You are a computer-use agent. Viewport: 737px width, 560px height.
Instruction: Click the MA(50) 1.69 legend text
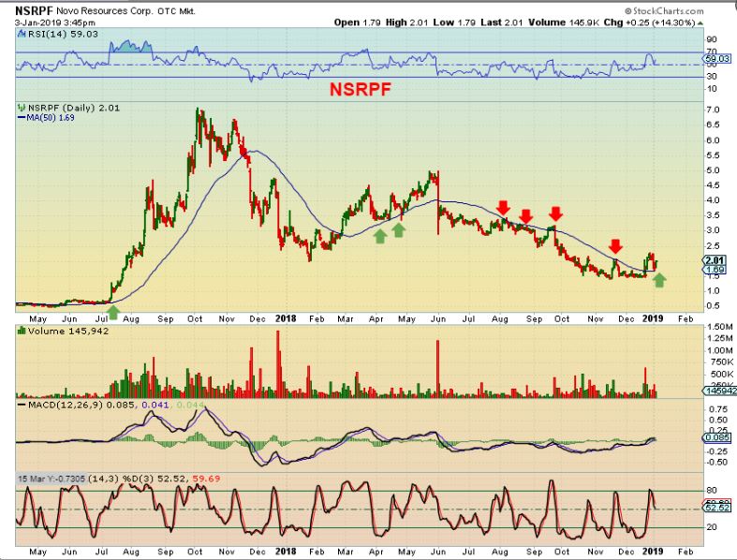pos(51,118)
